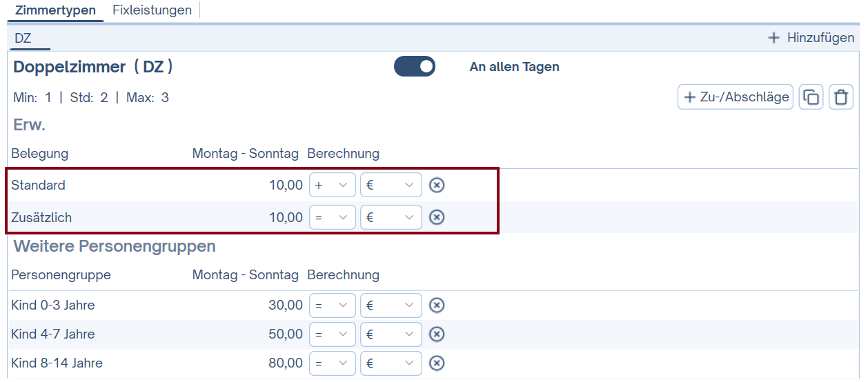The width and height of the screenshot is (868, 382).
Task: Open the currency dropdown for Kind 8-14 Jahre
Action: coord(391,363)
